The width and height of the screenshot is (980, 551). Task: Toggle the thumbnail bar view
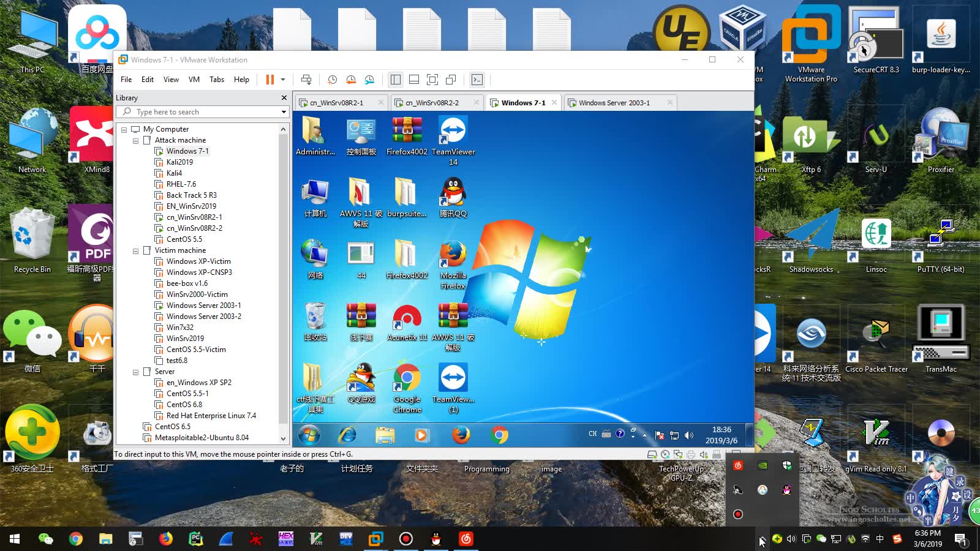(x=414, y=80)
